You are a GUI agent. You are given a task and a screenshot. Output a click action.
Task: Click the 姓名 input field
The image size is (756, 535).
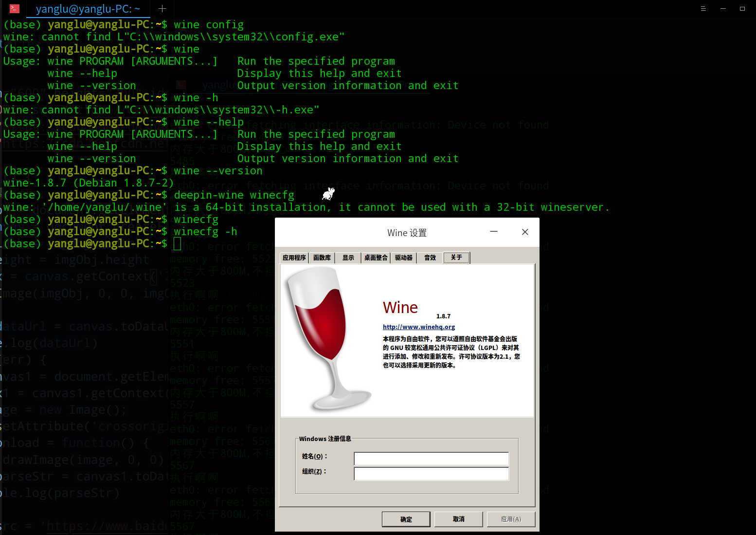[x=432, y=459]
